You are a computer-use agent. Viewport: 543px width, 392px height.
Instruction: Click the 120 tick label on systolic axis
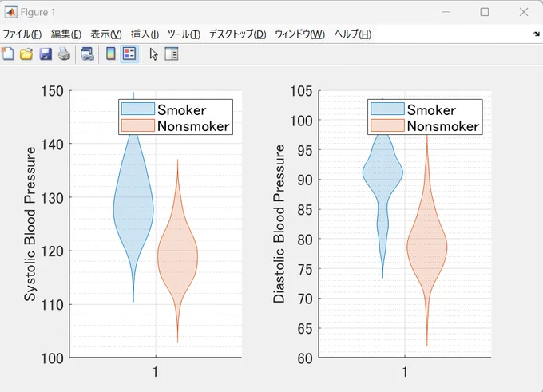[52, 251]
